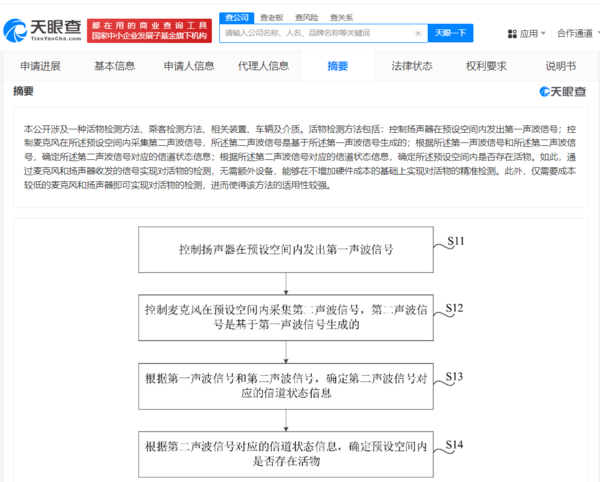Viewport: 600px width, 482px height.
Task: View the 法律状态 tab
Action: pyautogui.click(x=412, y=66)
